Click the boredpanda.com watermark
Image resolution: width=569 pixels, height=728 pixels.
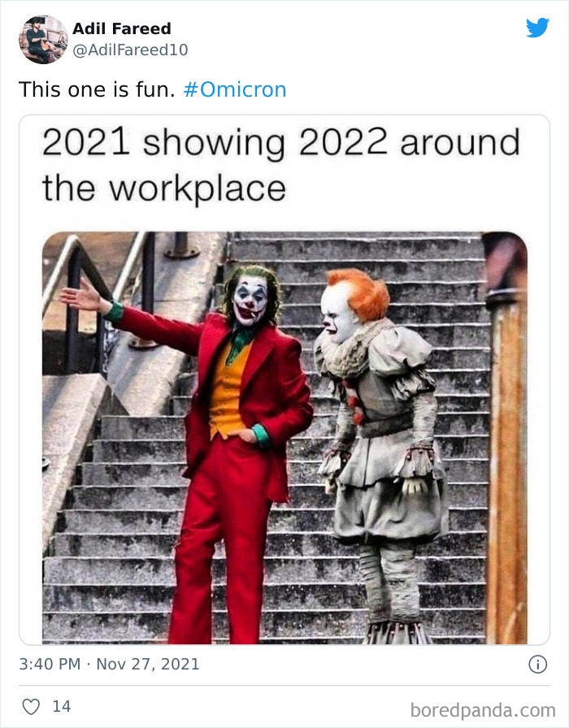click(483, 710)
